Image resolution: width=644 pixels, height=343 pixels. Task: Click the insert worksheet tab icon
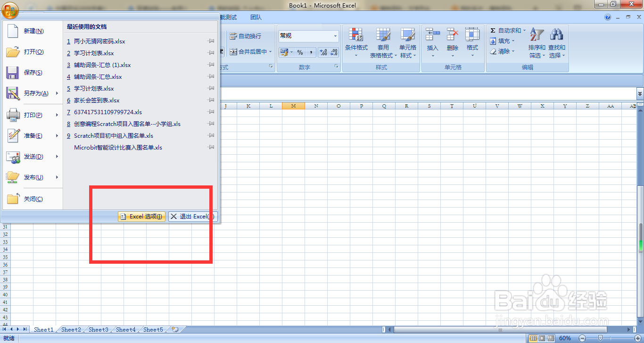click(175, 330)
